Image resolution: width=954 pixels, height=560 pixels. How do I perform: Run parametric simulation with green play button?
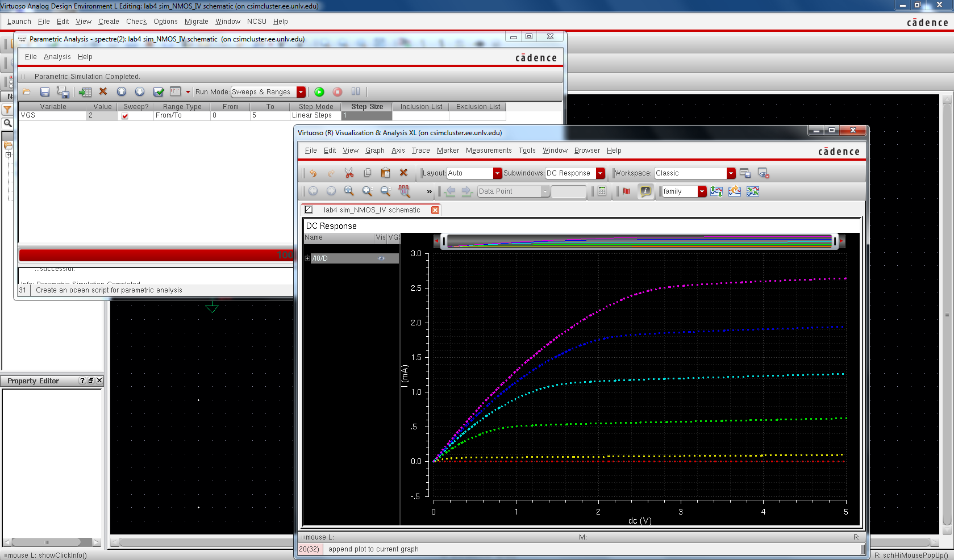point(319,91)
